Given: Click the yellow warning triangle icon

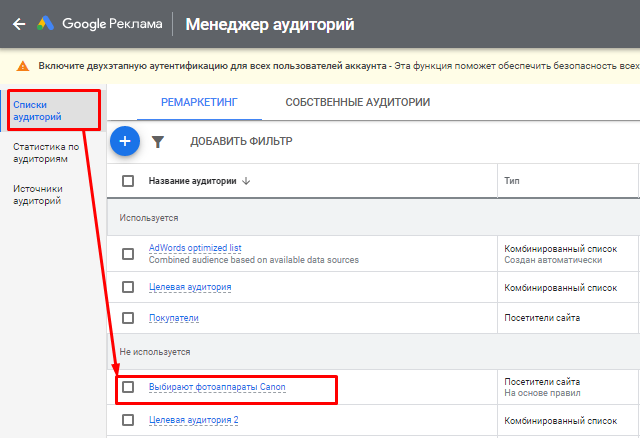Looking at the screenshot, I should tap(23, 66).
